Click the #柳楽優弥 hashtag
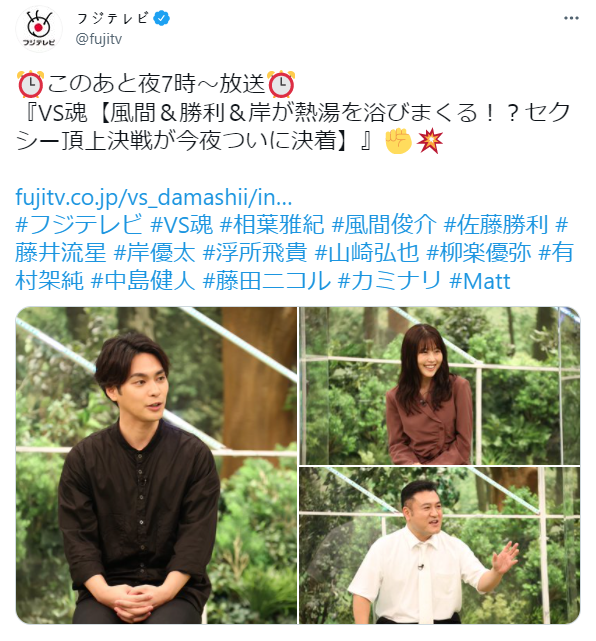This screenshot has width=596, height=641. click(479, 253)
